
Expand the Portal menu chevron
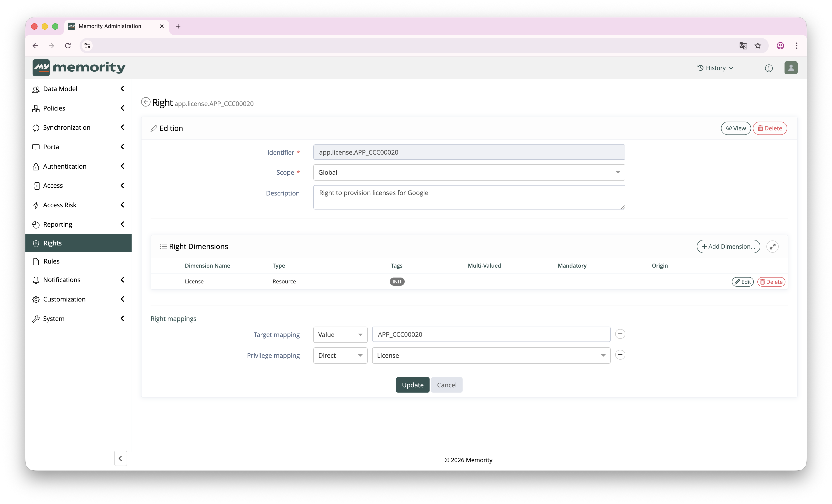(x=122, y=146)
